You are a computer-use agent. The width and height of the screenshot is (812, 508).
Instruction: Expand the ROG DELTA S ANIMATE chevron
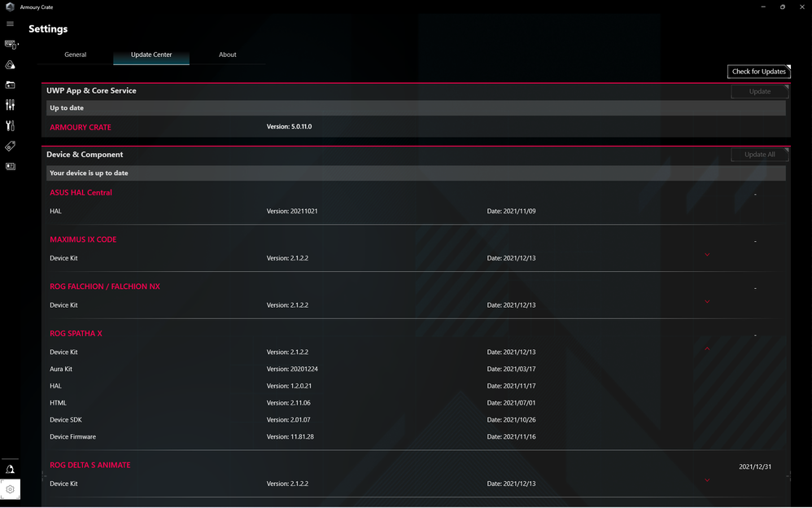point(707,480)
